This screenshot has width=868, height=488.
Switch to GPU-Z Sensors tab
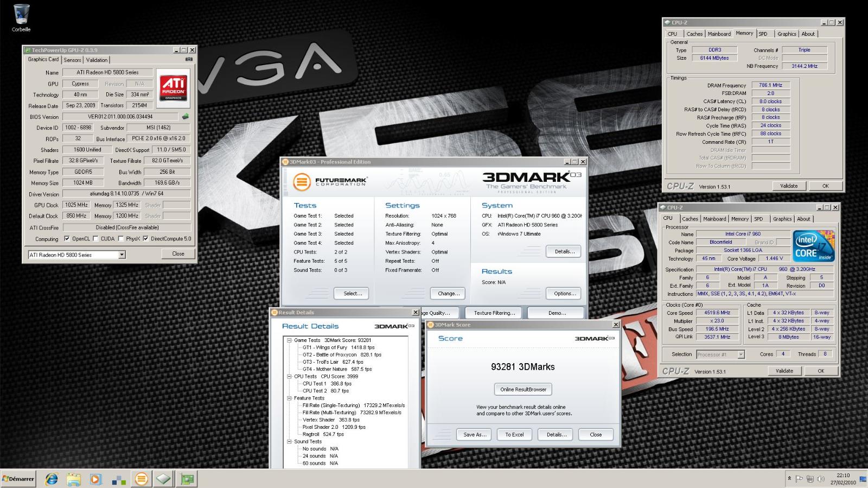tap(72, 60)
